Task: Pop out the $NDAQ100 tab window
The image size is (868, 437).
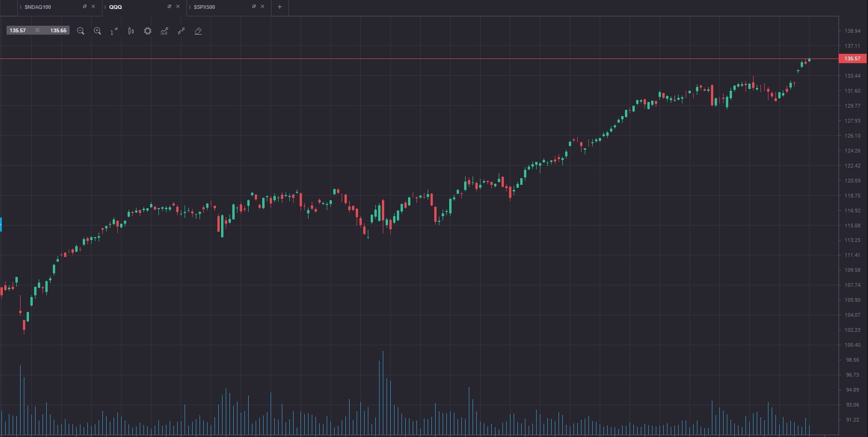Action: point(85,7)
